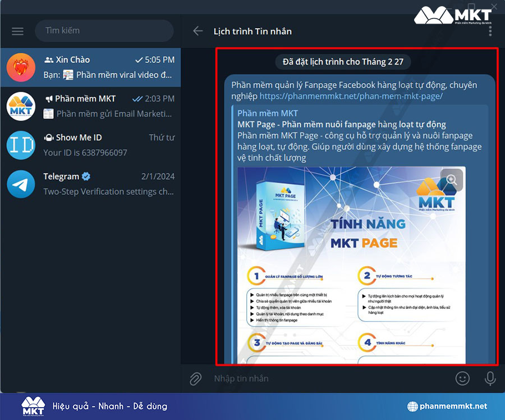Viewport: 505px width, 420px height.
Task: Click the 'Thứ tư' day label
Action: click(162, 138)
